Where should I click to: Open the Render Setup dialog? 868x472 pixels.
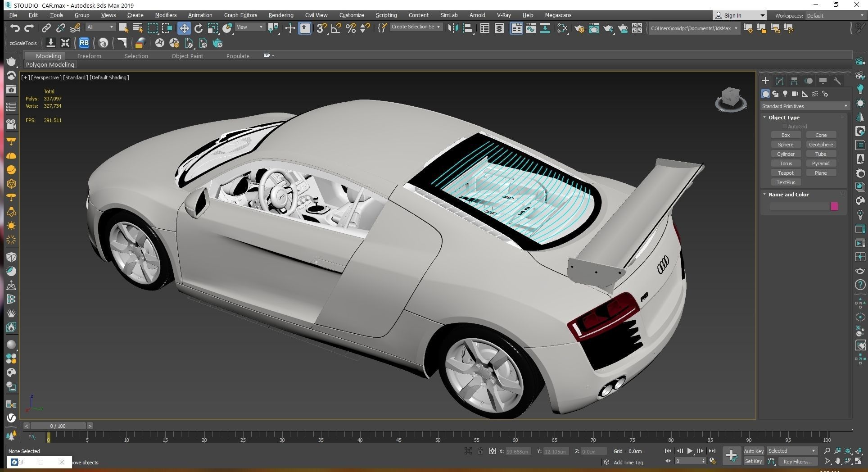579,28
